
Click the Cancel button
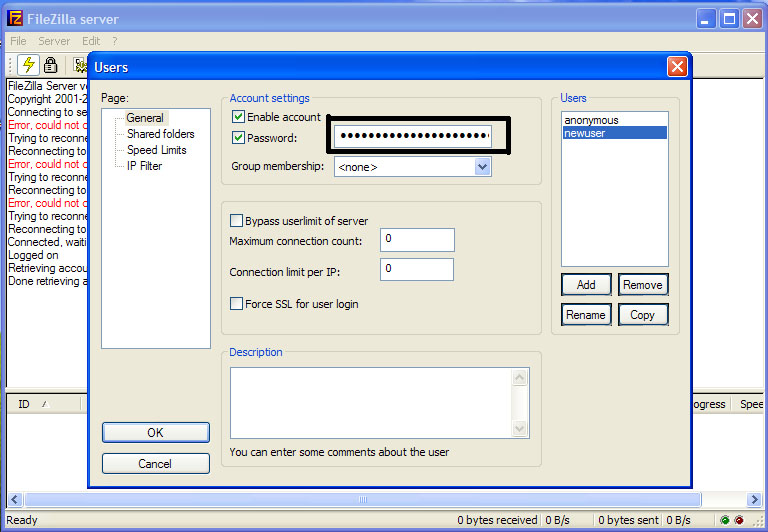point(156,463)
